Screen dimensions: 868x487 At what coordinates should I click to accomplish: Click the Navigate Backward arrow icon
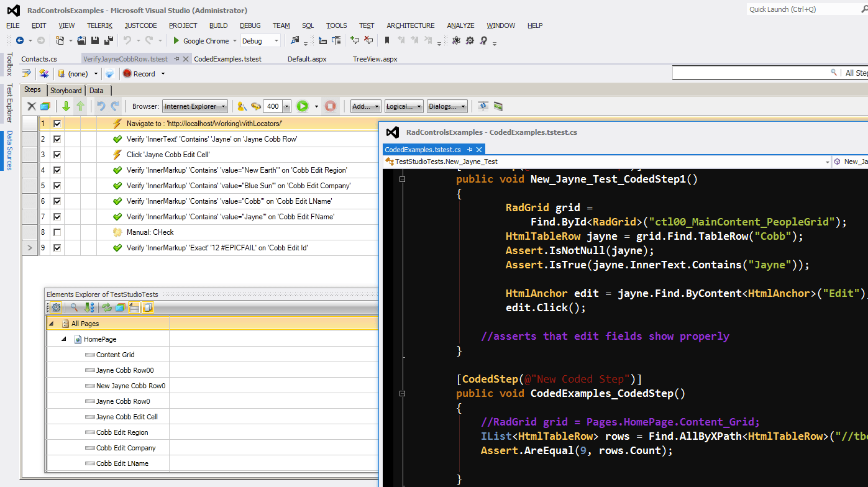point(20,40)
